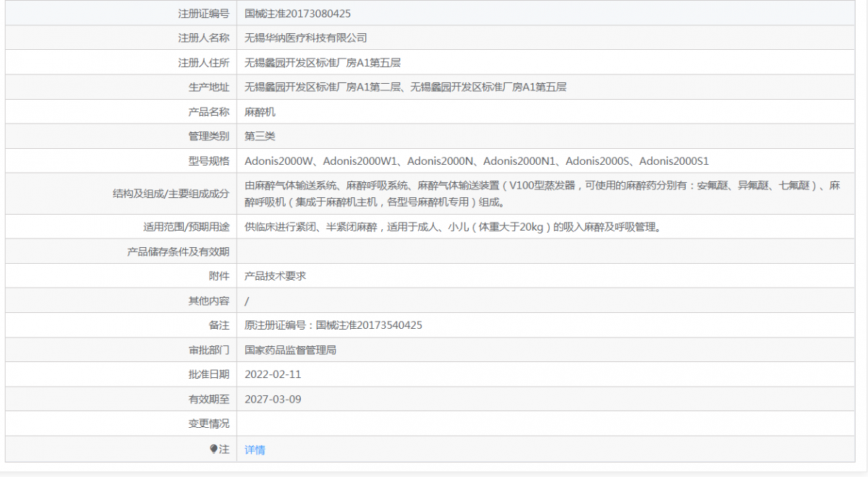
Task: Select expiry date 2027-03-09
Action: pos(273,399)
